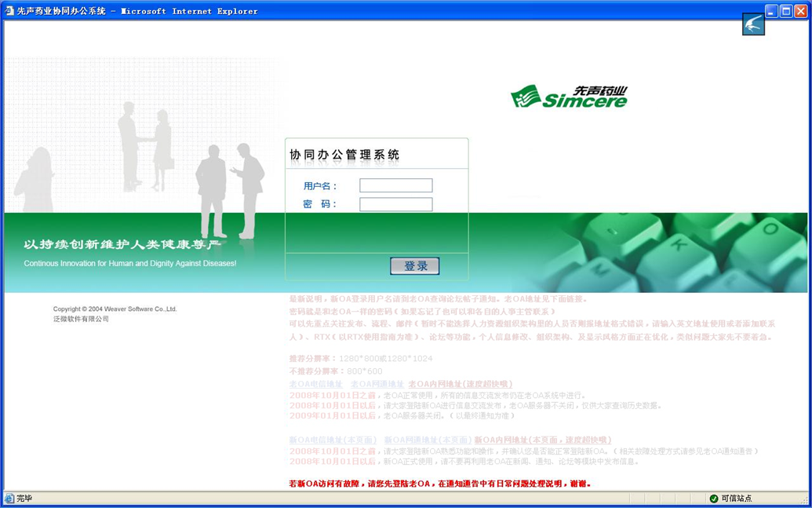Maximize the browser window
The image size is (812, 508).
click(x=786, y=11)
